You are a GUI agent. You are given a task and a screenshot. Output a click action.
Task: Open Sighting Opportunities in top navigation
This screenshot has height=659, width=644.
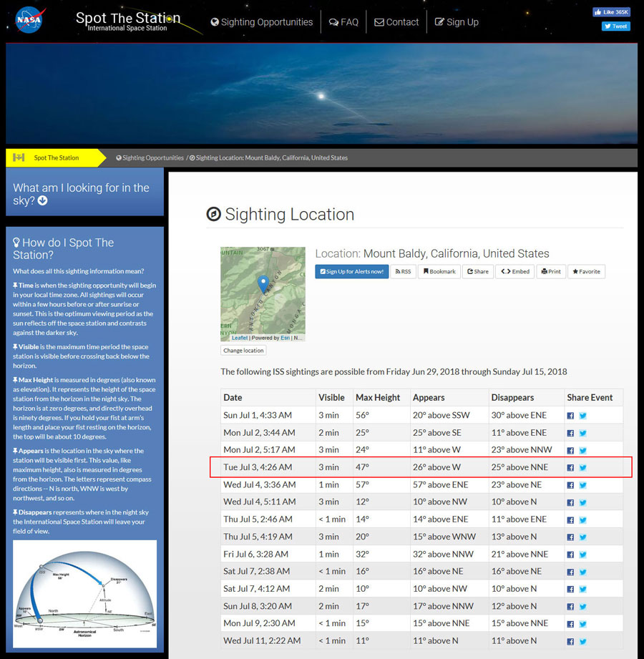click(x=262, y=22)
